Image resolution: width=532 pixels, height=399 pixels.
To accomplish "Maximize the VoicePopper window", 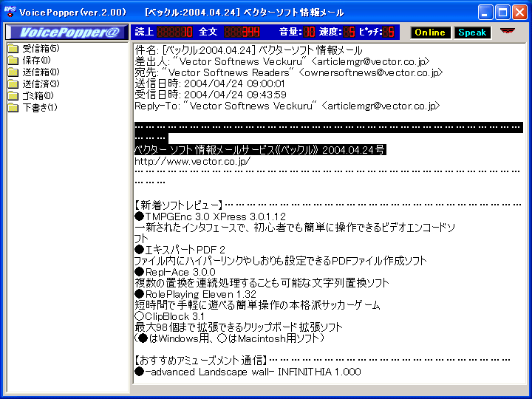I will point(502,13).
